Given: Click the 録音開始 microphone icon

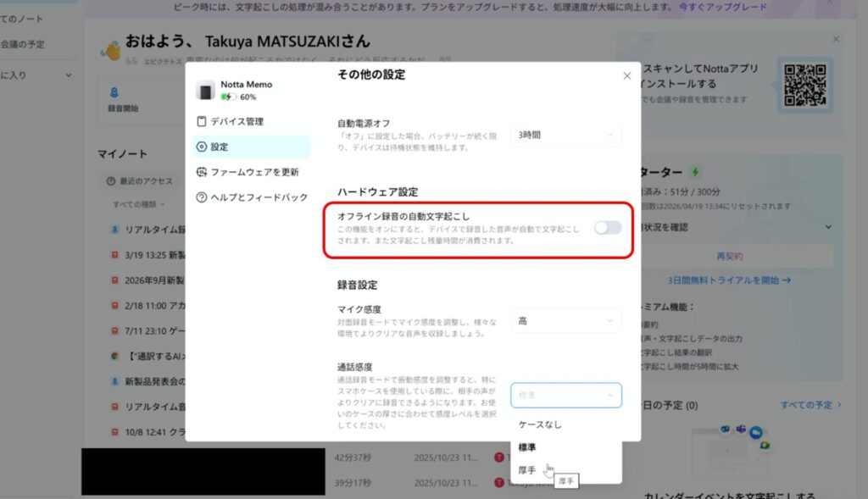Looking at the screenshot, I should [x=114, y=92].
